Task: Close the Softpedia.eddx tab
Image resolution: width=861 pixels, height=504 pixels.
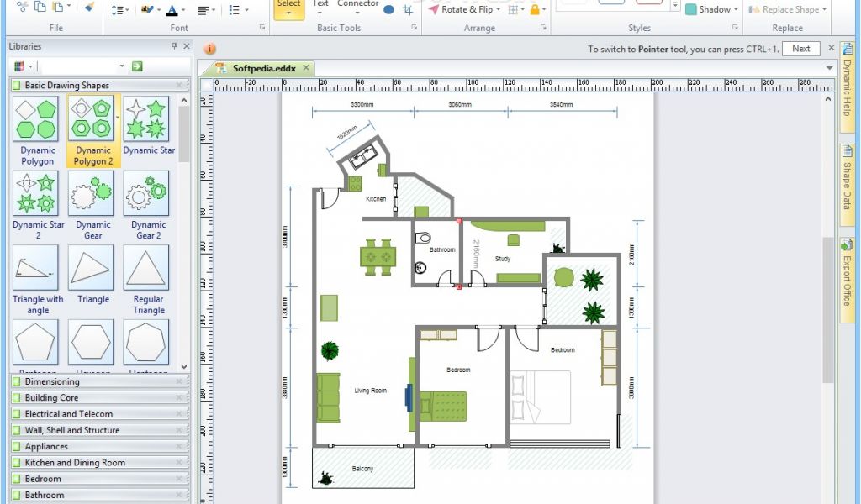Action: pos(307,68)
